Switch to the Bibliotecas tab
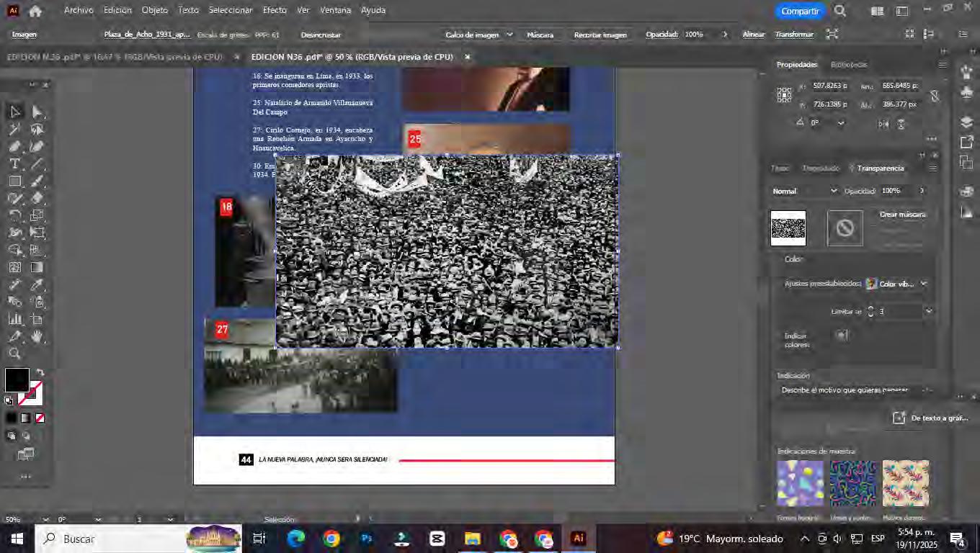 849,65
